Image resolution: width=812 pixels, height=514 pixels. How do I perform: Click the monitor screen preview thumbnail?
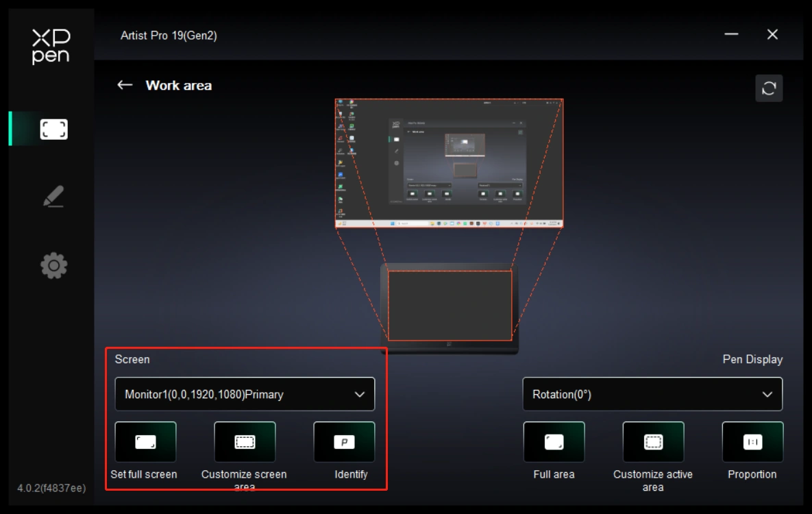coord(449,163)
